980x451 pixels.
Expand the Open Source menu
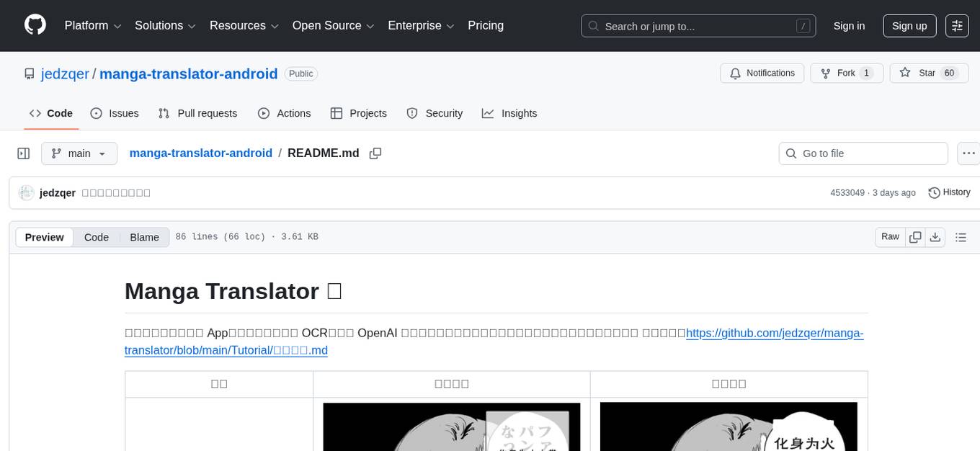(333, 26)
